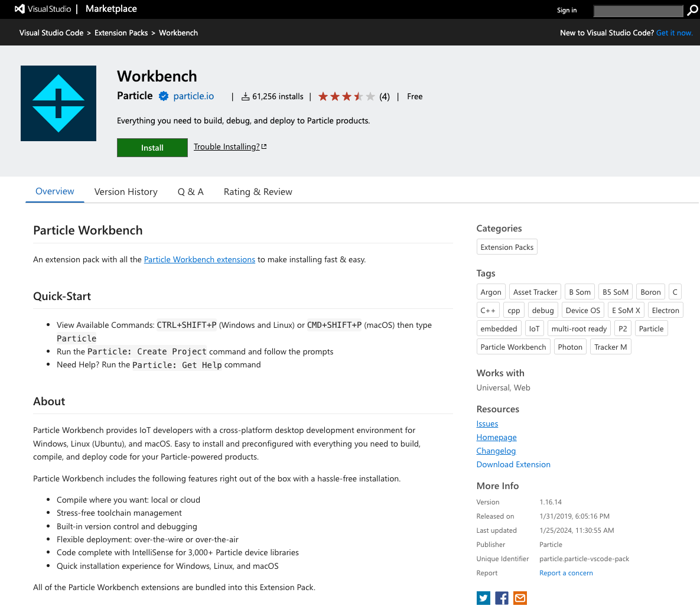Click the multi-root ready tag
This screenshot has height=609, width=700.
[x=579, y=328]
